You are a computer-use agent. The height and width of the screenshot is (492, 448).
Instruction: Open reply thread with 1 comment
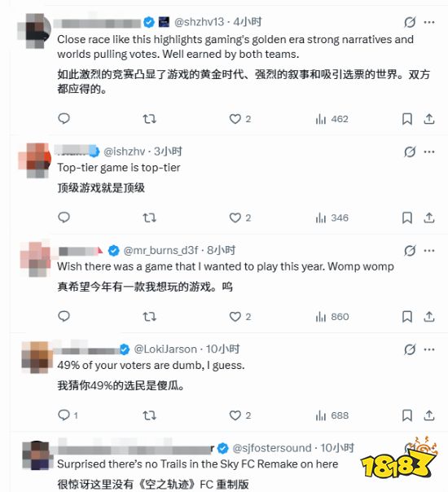click(68, 415)
